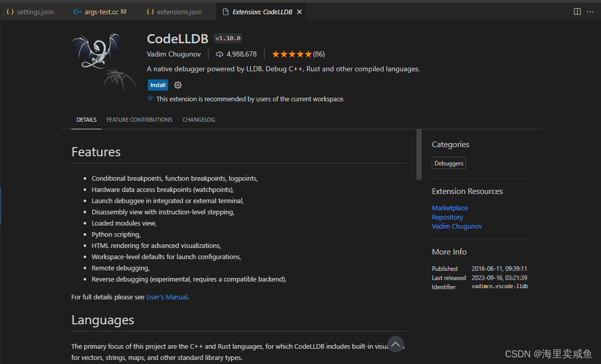Click the C++ icon on args-test.cc tab
The height and width of the screenshot is (364, 601).
(x=77, y=11)
